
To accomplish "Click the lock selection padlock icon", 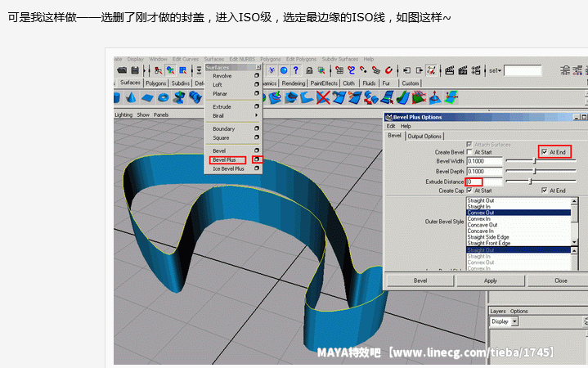I will (x=309, y=70).
